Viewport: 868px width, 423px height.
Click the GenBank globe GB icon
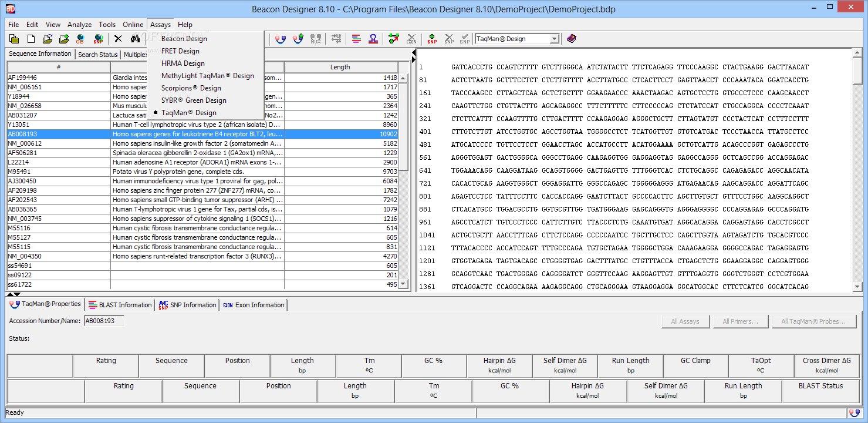[x=80, y=39]
